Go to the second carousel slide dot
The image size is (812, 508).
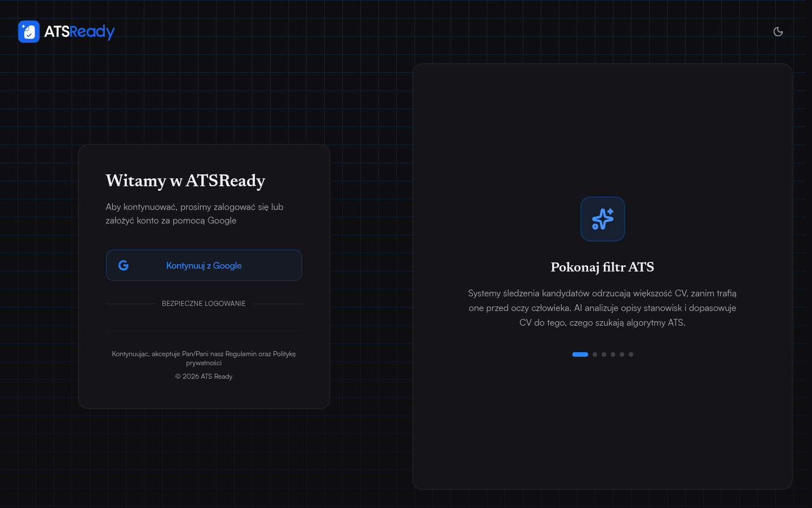tap(595, 354)
